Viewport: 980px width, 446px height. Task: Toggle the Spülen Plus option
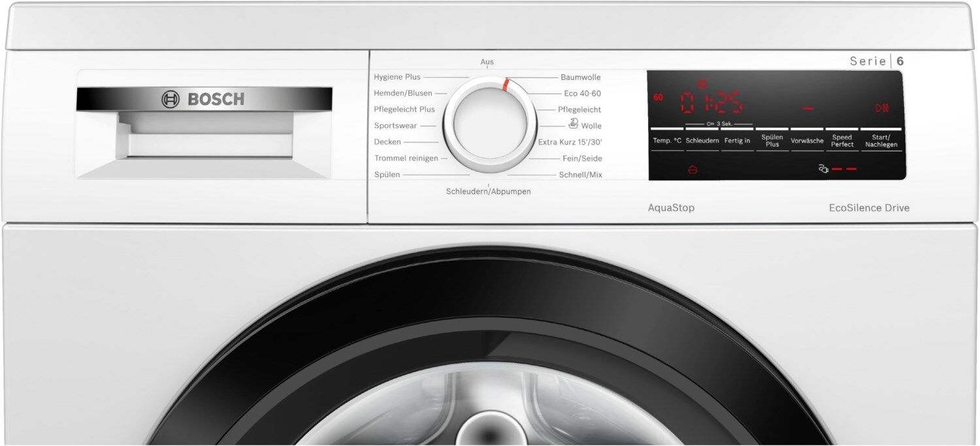[x=772, y=140]
